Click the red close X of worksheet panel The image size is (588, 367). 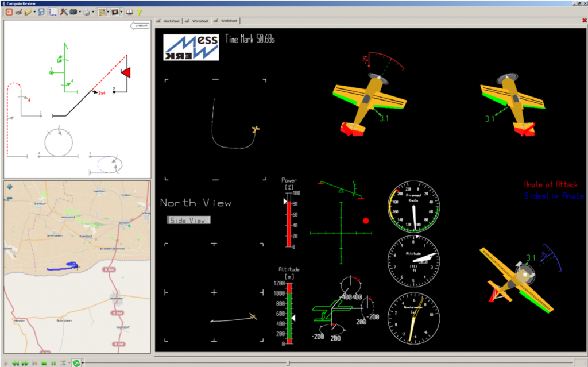[584, 21]
